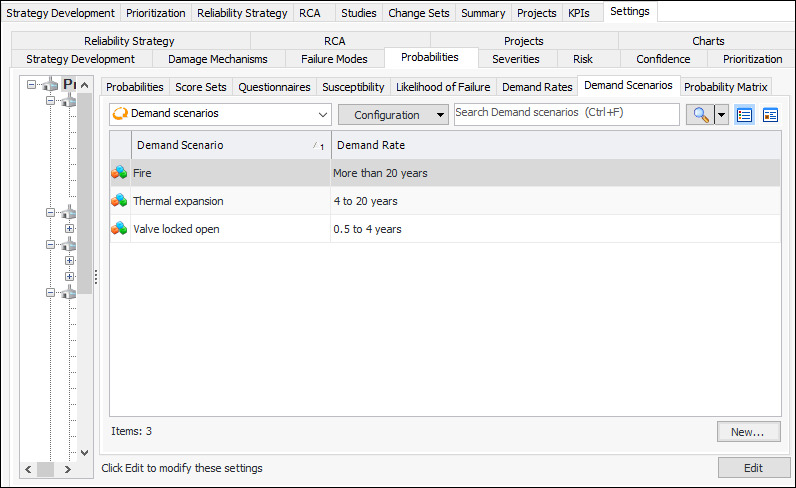Click the Thermal expansion row icon
Image resolution: width=796 pixels, height=488 pixels.
pos(119,201)
